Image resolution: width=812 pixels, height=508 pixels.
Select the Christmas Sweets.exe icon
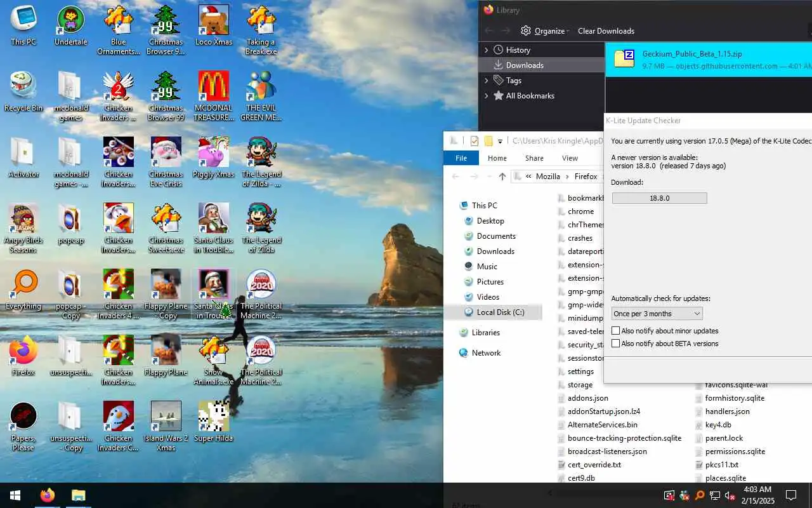166,228
